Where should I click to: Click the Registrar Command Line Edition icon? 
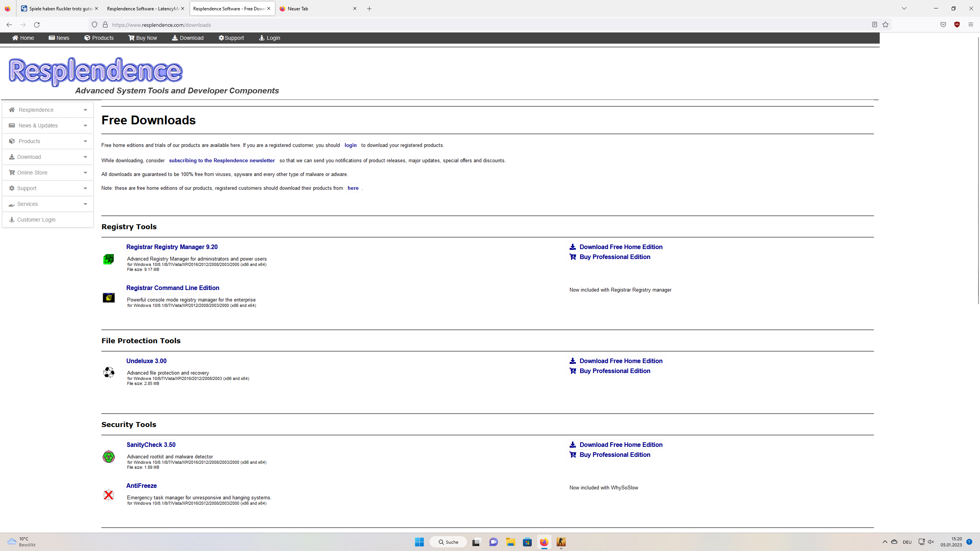[109, 298]
